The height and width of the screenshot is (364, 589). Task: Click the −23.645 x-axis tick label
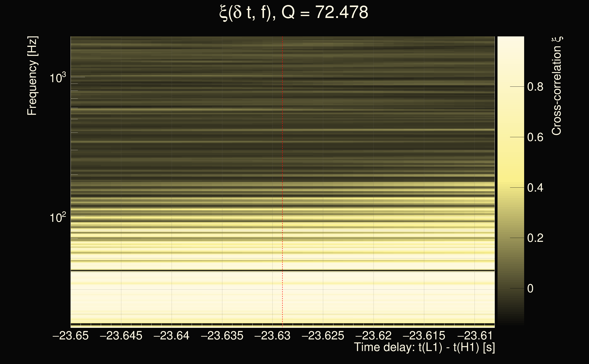pos(121,336)
